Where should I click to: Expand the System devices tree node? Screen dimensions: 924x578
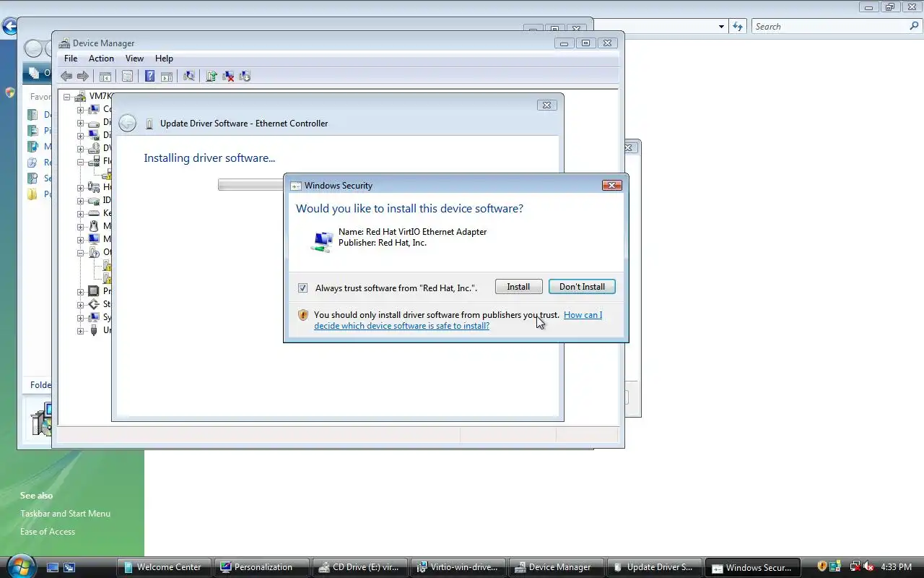pyautogui.click(x=81, y=318)
